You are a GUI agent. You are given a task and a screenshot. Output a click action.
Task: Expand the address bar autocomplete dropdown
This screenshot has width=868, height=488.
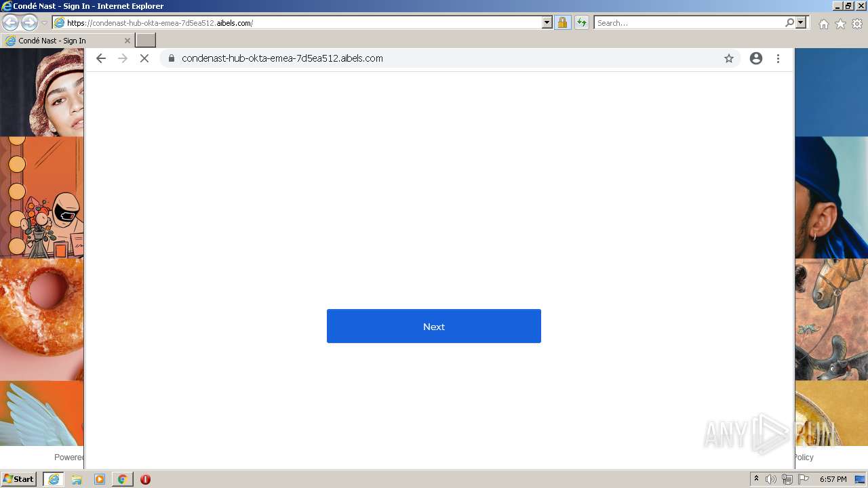click(547, 22)
